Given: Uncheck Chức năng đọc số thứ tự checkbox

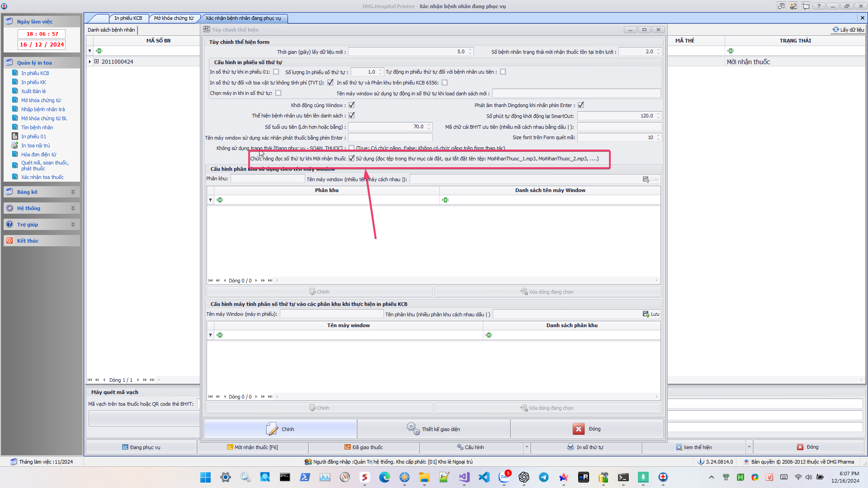Looking at the screenshot, I should (x=352, y=158).
